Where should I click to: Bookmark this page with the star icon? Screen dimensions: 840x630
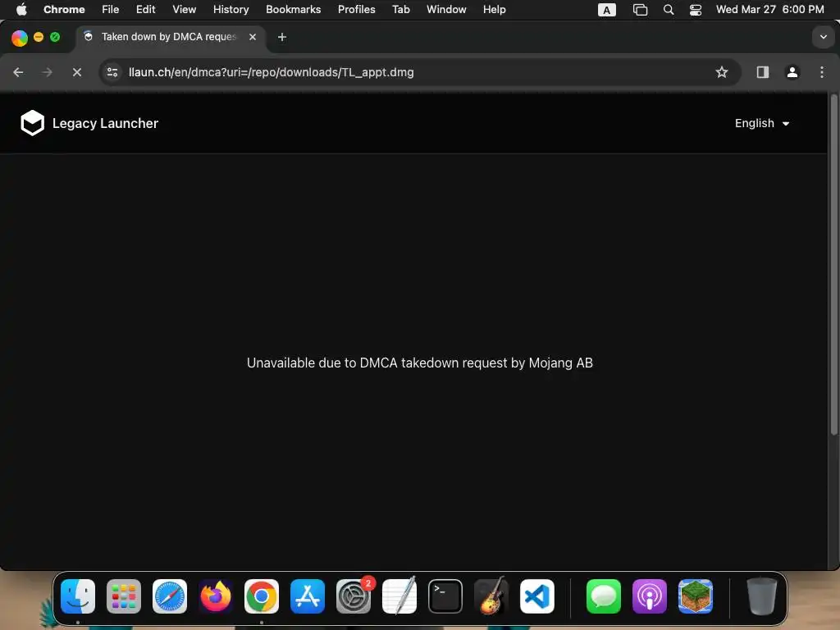tap(722, 72)
